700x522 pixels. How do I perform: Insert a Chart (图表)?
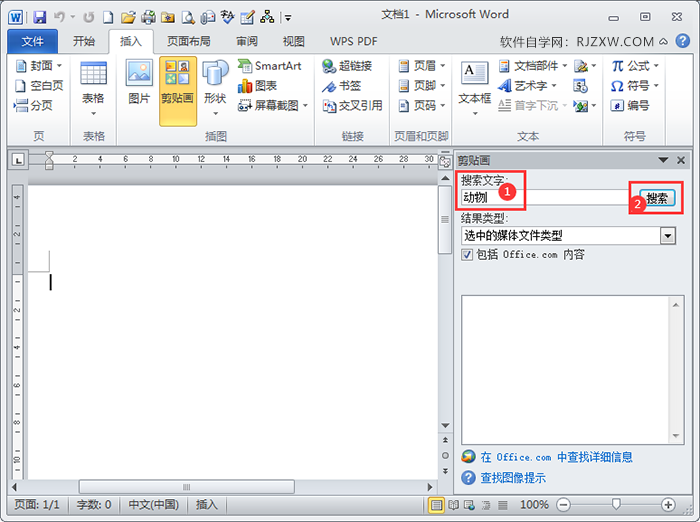click(257, 86)
